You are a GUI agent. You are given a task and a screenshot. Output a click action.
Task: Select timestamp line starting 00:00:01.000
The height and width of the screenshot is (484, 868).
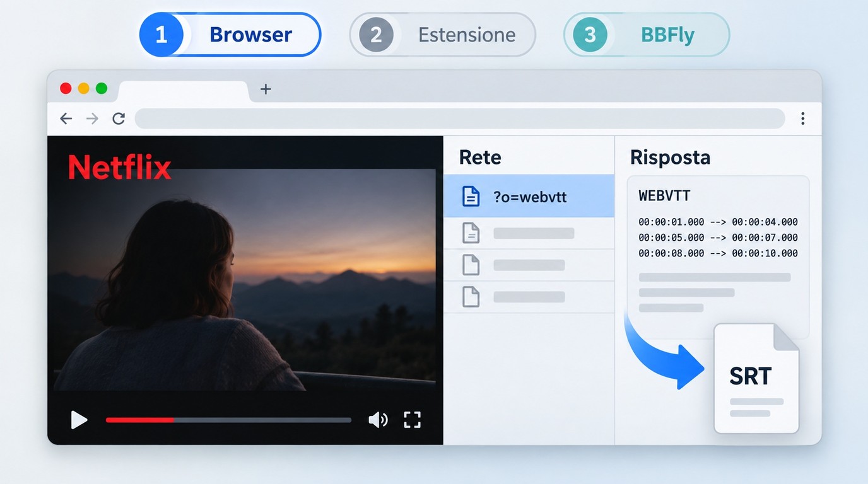[718, 222]
